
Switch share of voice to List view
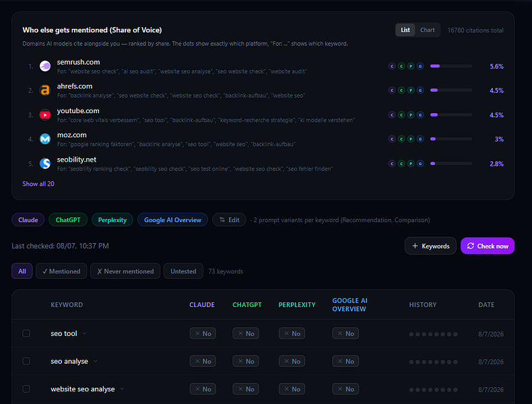(x=405, y=30)
